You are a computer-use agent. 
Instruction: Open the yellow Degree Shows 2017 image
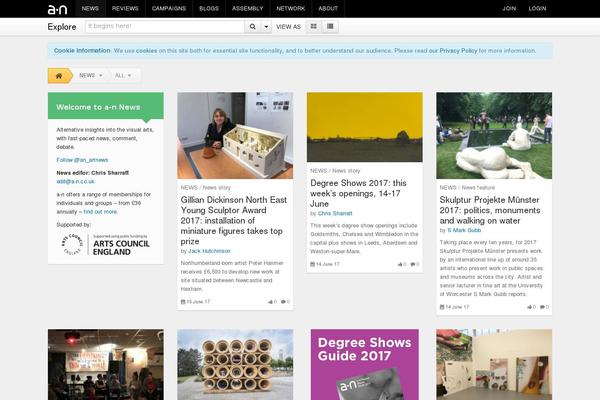click(x=364, y=127)
